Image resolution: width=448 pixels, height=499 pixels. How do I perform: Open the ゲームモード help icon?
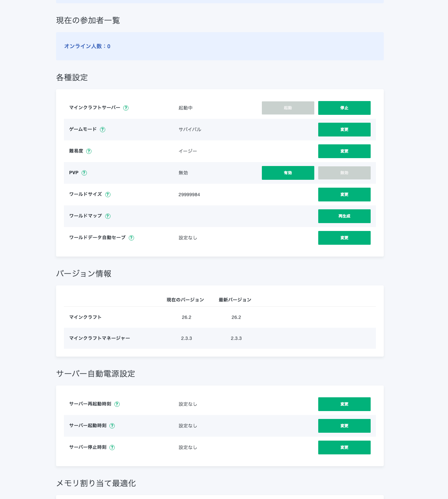point(103,130)
